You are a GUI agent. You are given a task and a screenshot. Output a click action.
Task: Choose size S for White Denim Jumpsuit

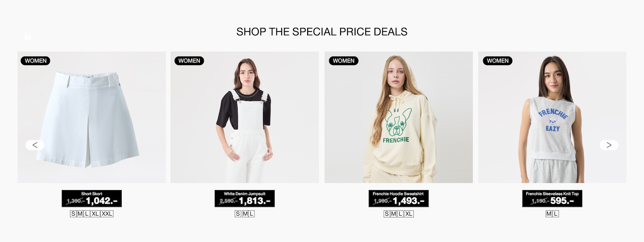[238, 214]
